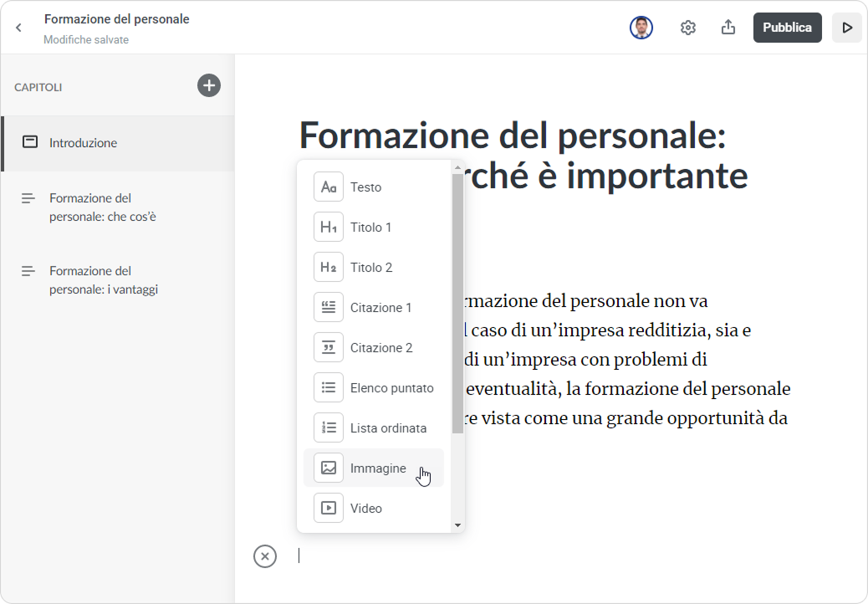Click the share/export icon
This screenshot has height=604, width=868.
click(x=728, y=28)
